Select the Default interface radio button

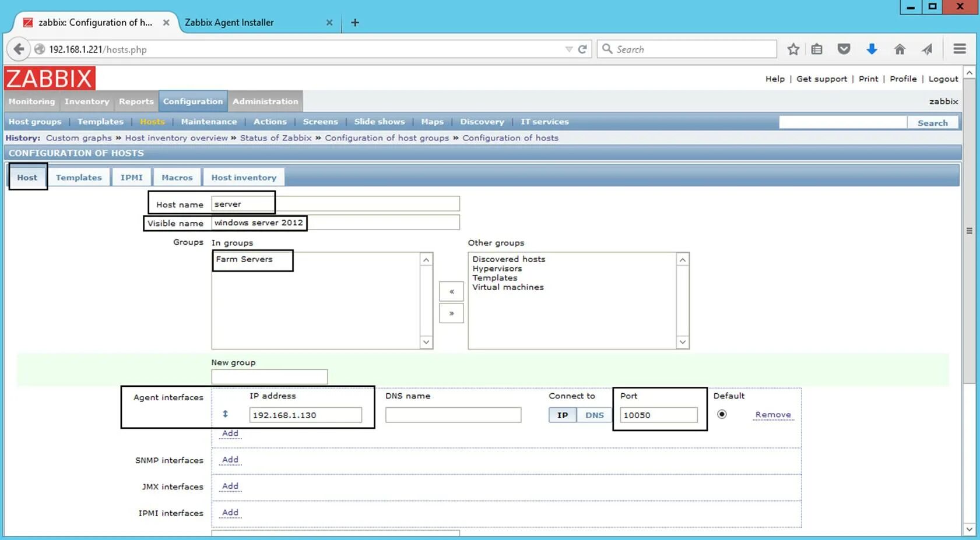722,414
